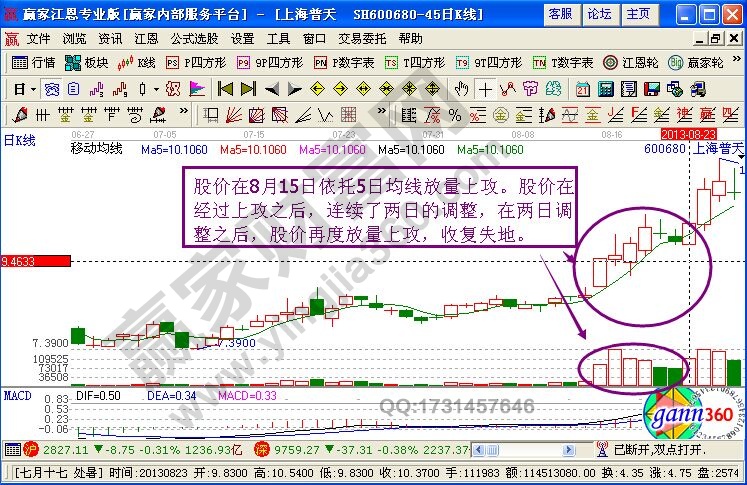747x485 pixels.
Task: Expand the 日 period dropdown arrow
Action: click(x=32, y=88)
